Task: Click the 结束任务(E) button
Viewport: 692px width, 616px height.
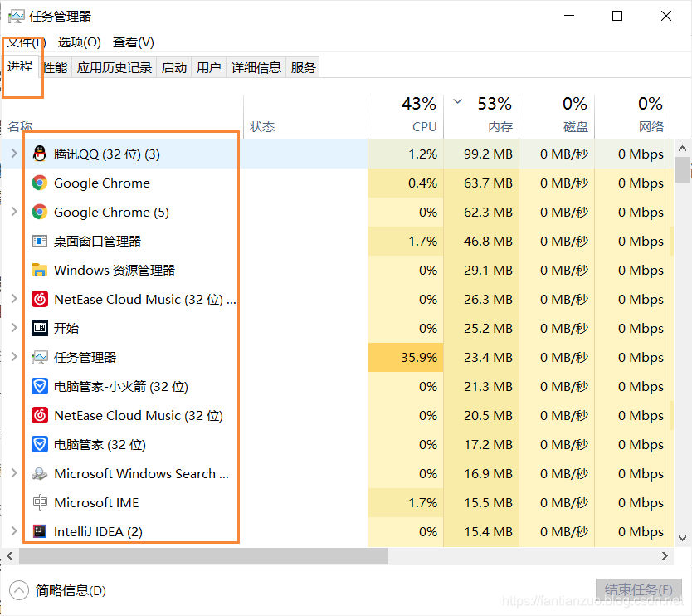Action: tap(639, 590)
